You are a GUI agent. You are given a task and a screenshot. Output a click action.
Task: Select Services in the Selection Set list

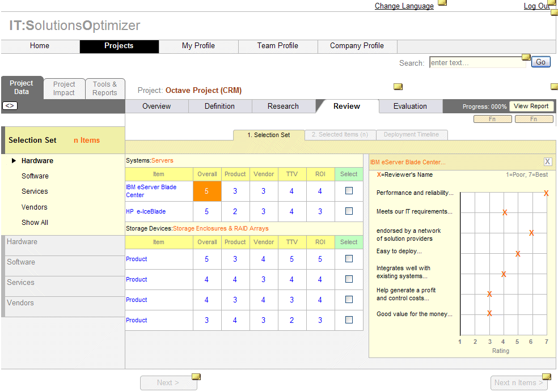(x=35, y=191)
